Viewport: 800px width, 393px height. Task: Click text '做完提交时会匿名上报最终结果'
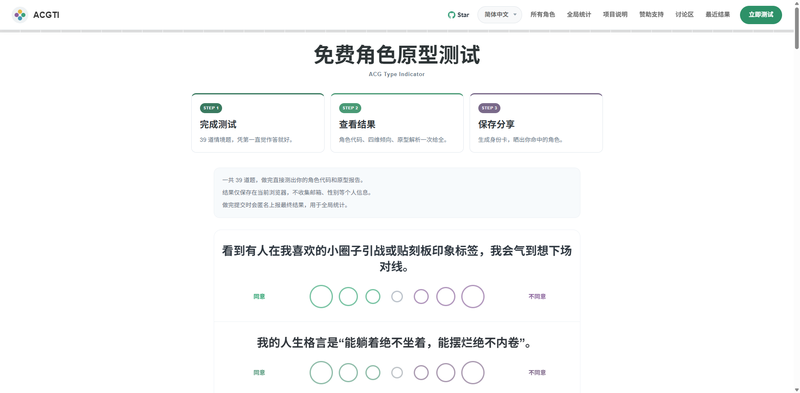pos(264,205)
